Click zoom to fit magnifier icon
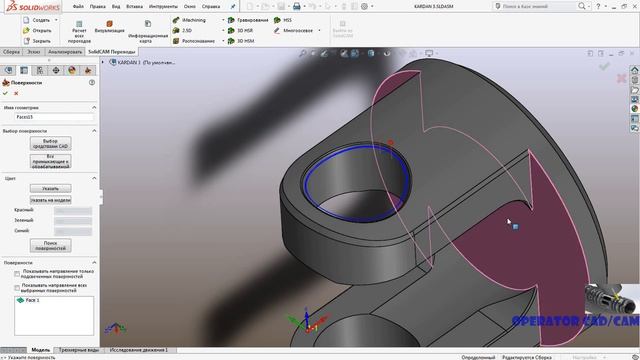Screen dimensions: 640x360 tap(302, 53)
